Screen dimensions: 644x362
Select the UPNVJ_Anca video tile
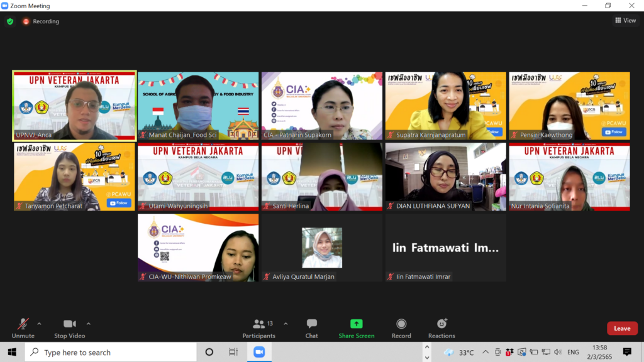click(x=75, y=106)
